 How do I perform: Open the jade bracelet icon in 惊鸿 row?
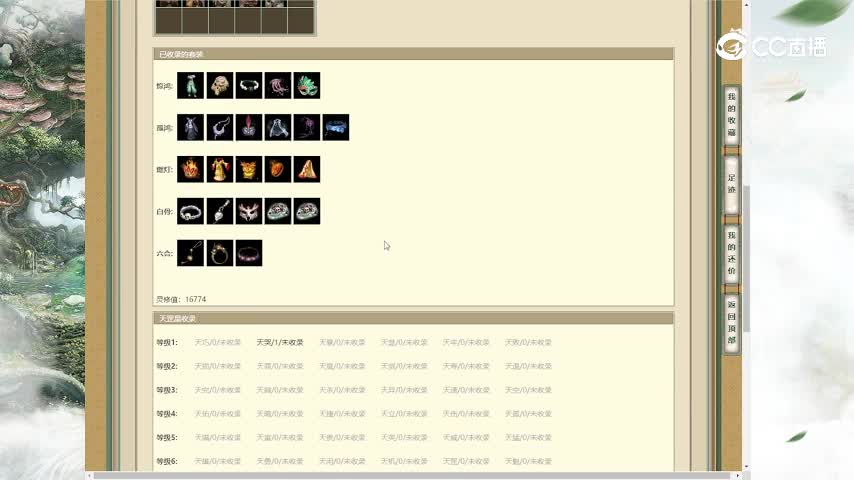(249, 86)
